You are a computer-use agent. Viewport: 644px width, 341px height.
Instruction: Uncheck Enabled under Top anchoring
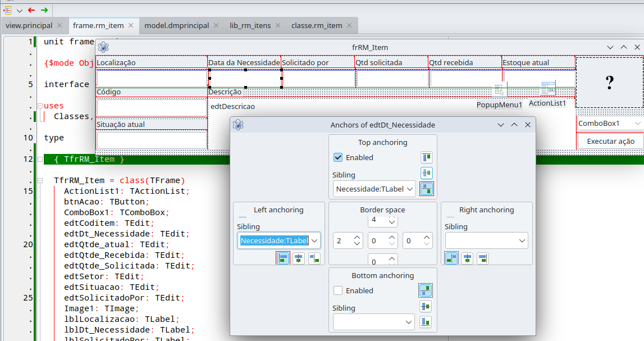pos(337,158)
